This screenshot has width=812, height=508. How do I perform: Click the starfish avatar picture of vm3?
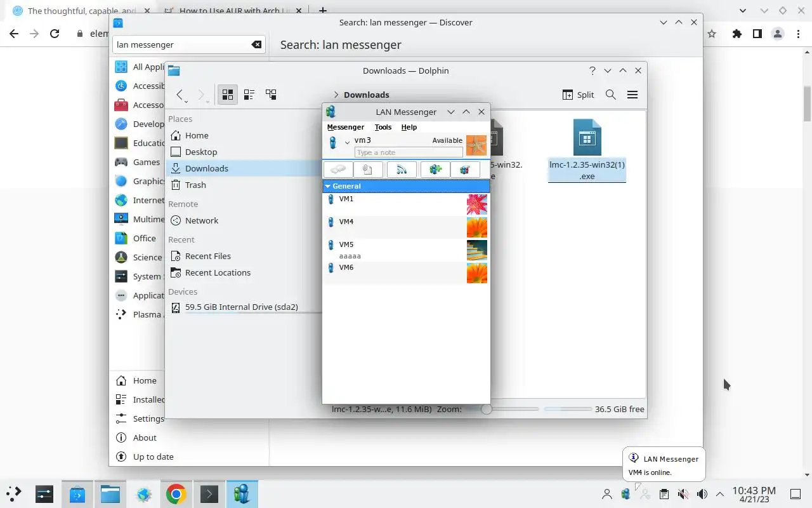pyautogui.click(x=476, y=145)
